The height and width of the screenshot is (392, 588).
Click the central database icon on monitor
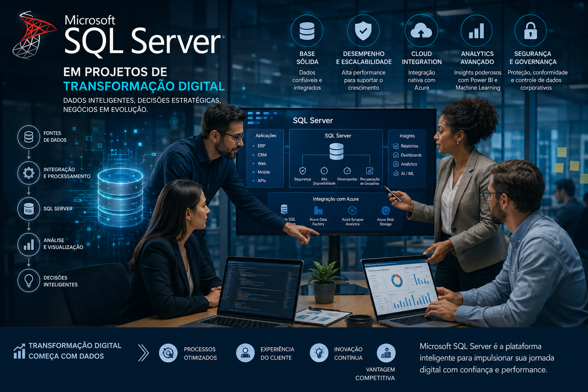pyautogui.click(x=336, y=151)
